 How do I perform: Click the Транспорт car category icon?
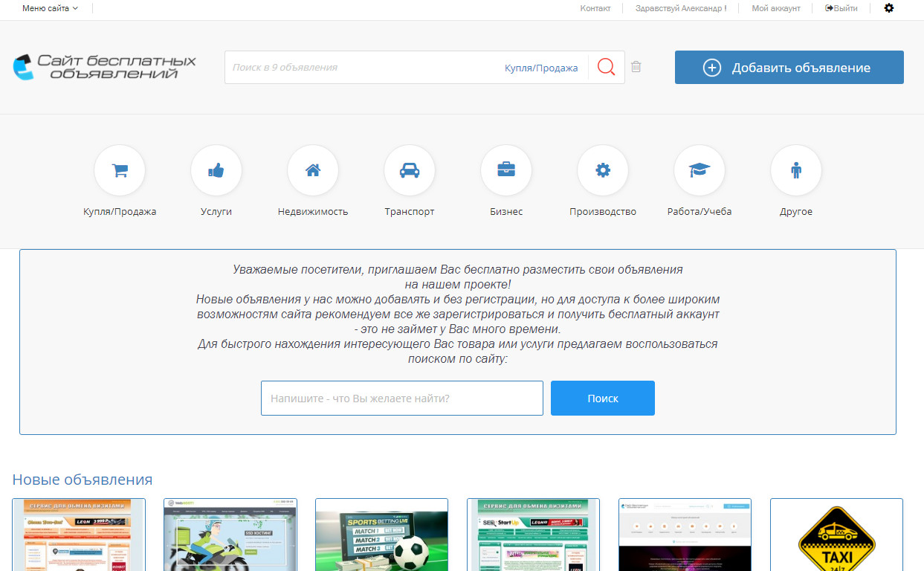410,170
